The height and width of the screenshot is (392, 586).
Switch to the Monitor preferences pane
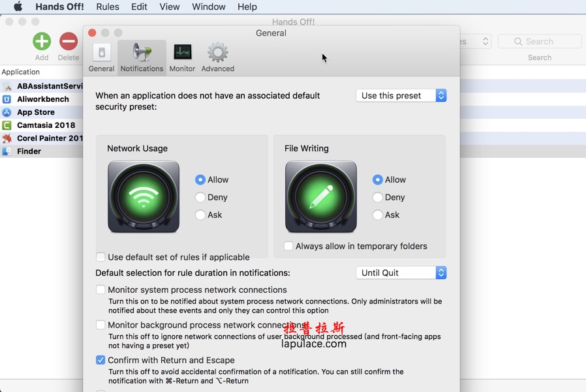(182, 57)
